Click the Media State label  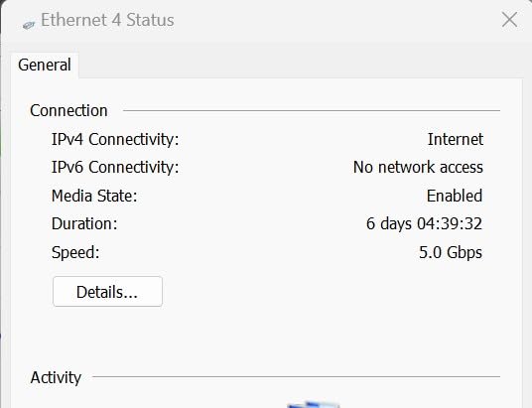[x=94, y=196]
